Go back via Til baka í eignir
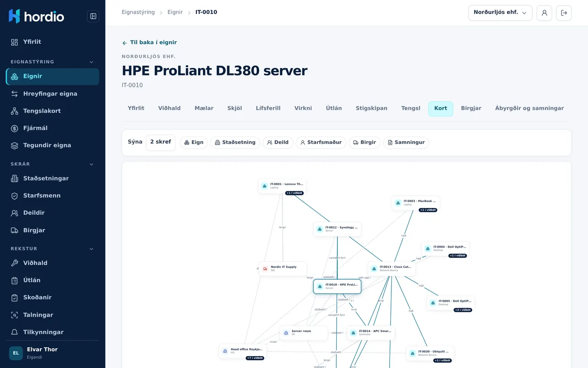 coord(149,43)
